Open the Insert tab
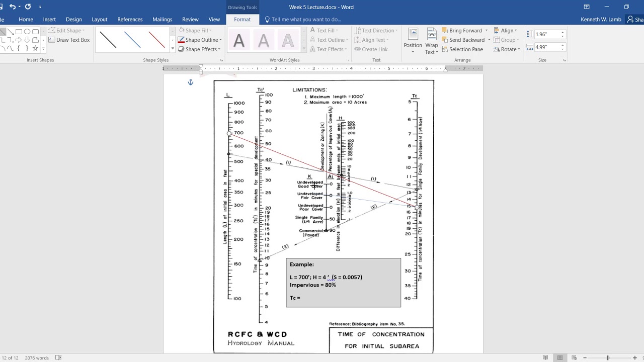The height and width of the screenshot is (362, 644). (x=49, y=19)
